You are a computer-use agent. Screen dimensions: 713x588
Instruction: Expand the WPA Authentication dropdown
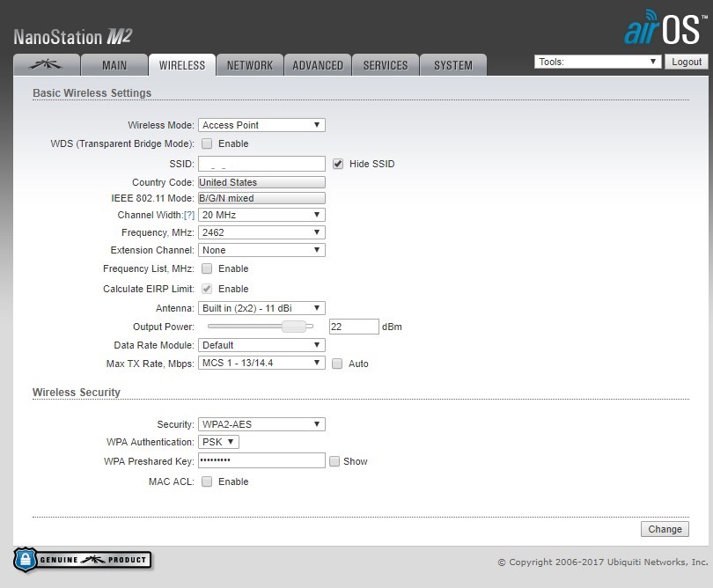218,442
